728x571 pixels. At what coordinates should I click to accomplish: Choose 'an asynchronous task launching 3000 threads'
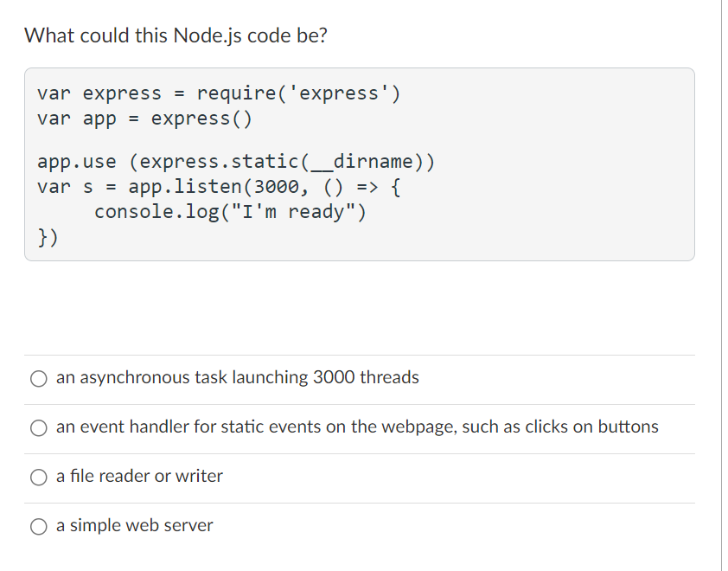39,378
